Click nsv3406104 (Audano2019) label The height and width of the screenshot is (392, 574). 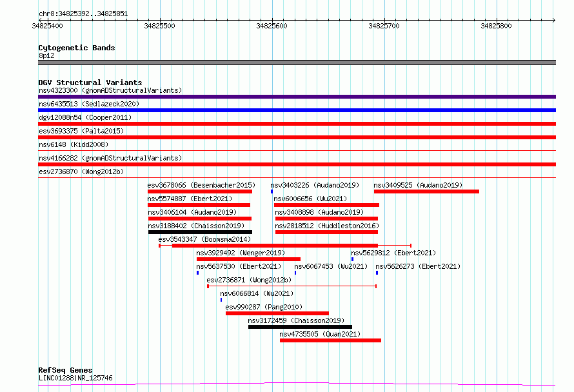192,212
